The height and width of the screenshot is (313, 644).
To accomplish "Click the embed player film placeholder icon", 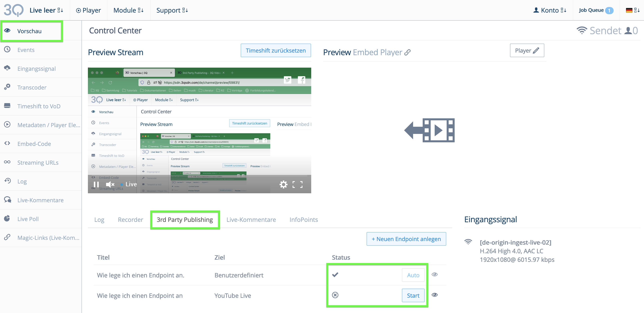I will tap(429, 130).
